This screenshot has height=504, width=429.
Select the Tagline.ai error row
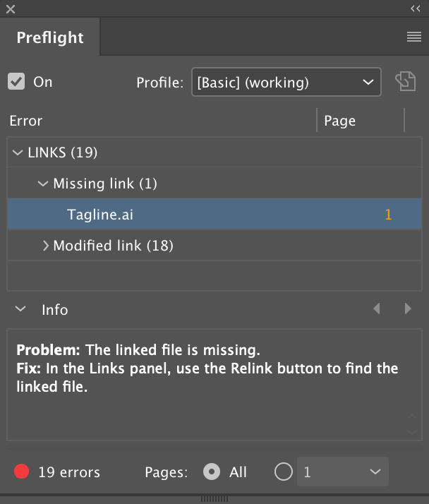coord(214,214)
